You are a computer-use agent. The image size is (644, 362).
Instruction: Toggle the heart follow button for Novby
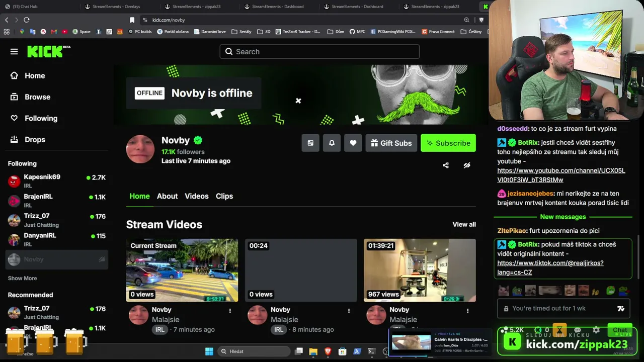[353, 143]
